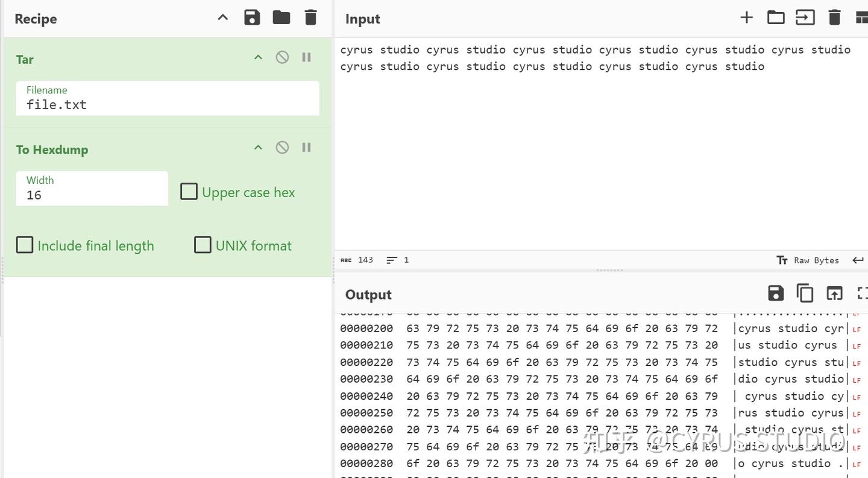Save the output to a file
The image size is (868, 478).
pos(776,294)
